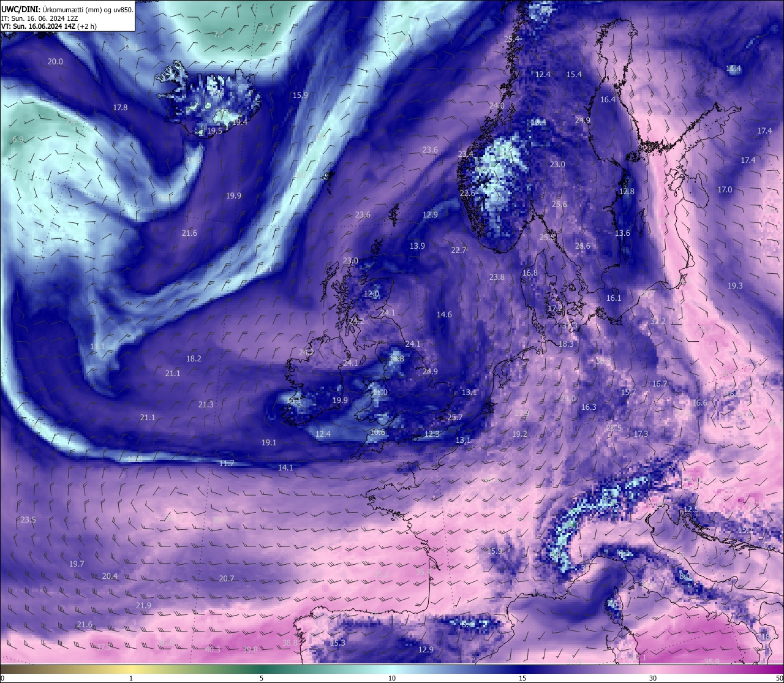Click the 19.5 value on Iceland
The image size is (784, 683).
pos(214,131)
